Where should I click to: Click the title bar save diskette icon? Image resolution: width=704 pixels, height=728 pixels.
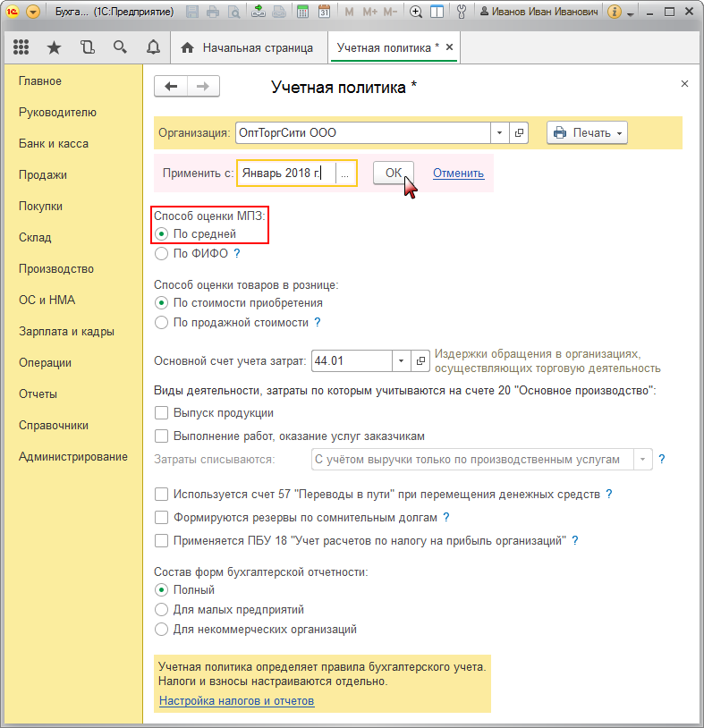coord(192,12)
